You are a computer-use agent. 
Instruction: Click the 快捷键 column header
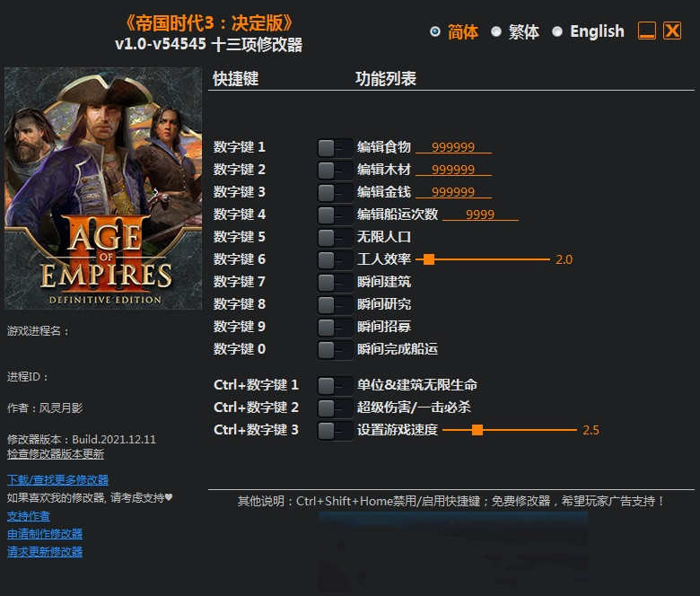[x=236, y=79]
